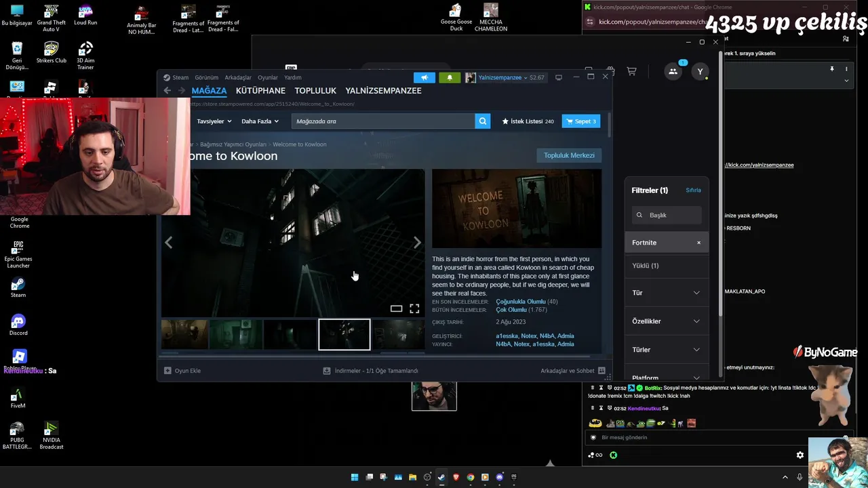The image size is (868, 488).
Task: Show hidden system tray icons
Action: coord(785,477)
